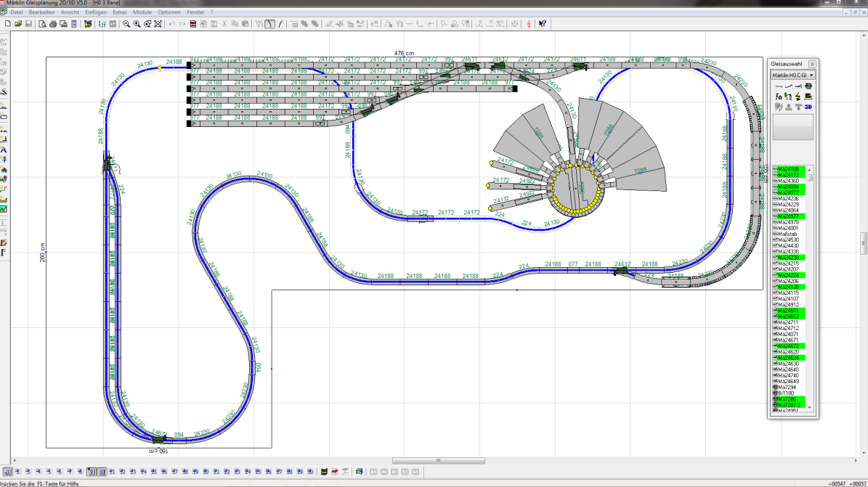
Task: Click the blue 3D icon in Gleisauswahl
Action: (x=808, y=107)
